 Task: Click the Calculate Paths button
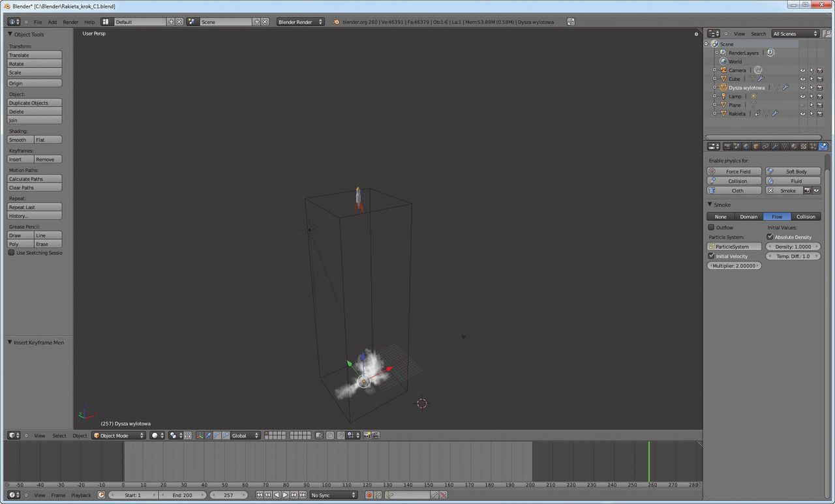(x=35, y=179)
